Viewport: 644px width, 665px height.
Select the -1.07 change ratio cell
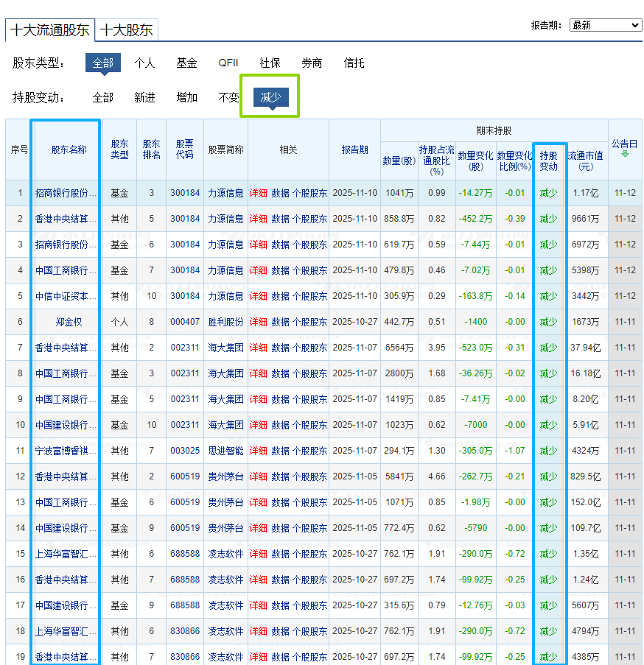click(514, 451)
